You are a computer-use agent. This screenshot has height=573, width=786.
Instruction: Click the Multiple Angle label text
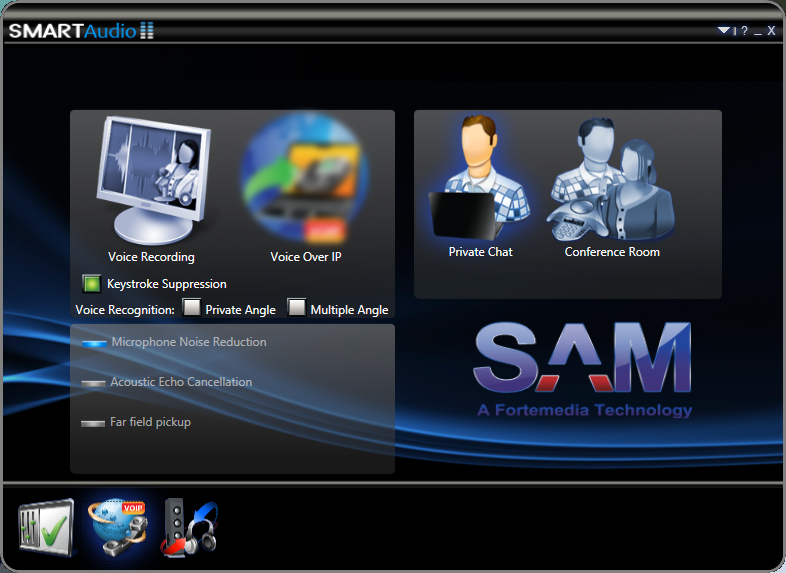[x=349, y=310]
